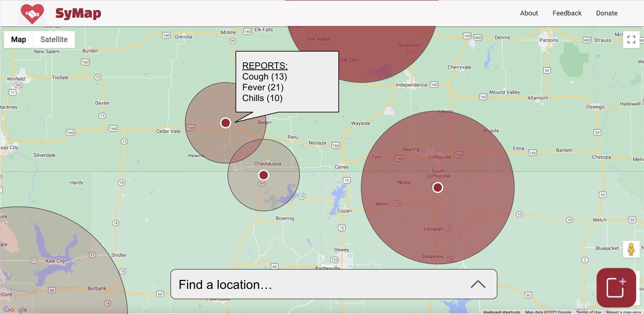Click the Parsons town label

(x=549, y=40)
